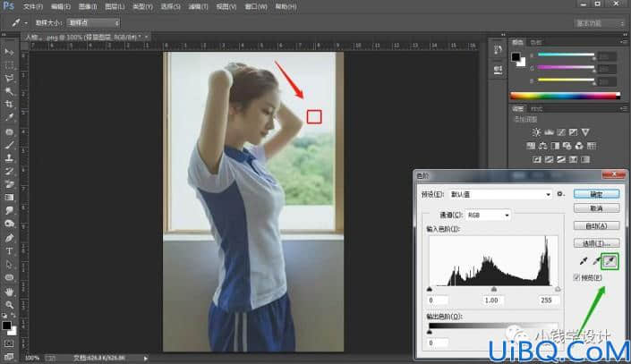Select the Healing Brush tool
The image size is (631, 364).
pos(9,132)
